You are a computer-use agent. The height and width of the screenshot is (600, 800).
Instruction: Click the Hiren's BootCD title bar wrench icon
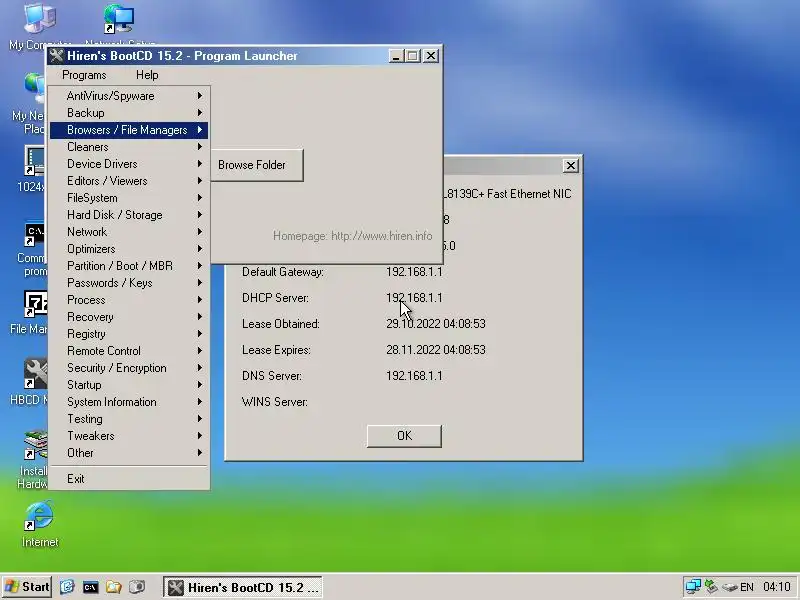pyautogui.click(x=57, y=56)
